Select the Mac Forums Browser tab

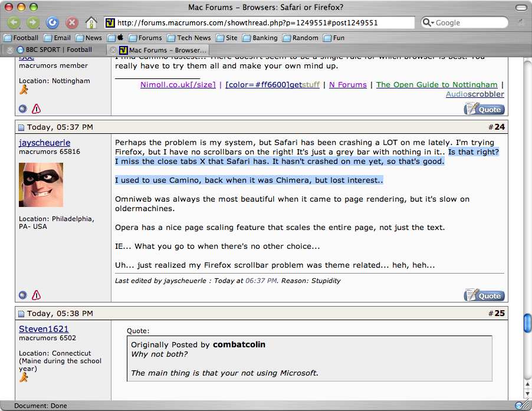(x=163, y=50)
